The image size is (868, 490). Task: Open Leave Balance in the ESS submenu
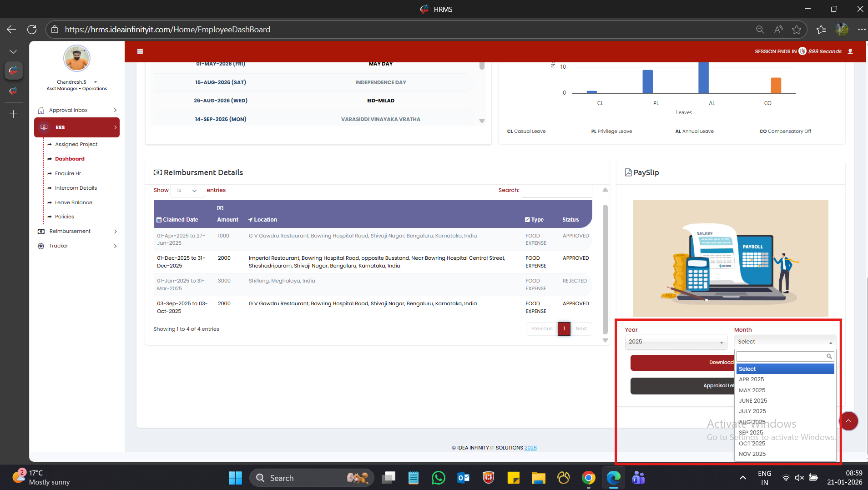click(x=73, y=202)
